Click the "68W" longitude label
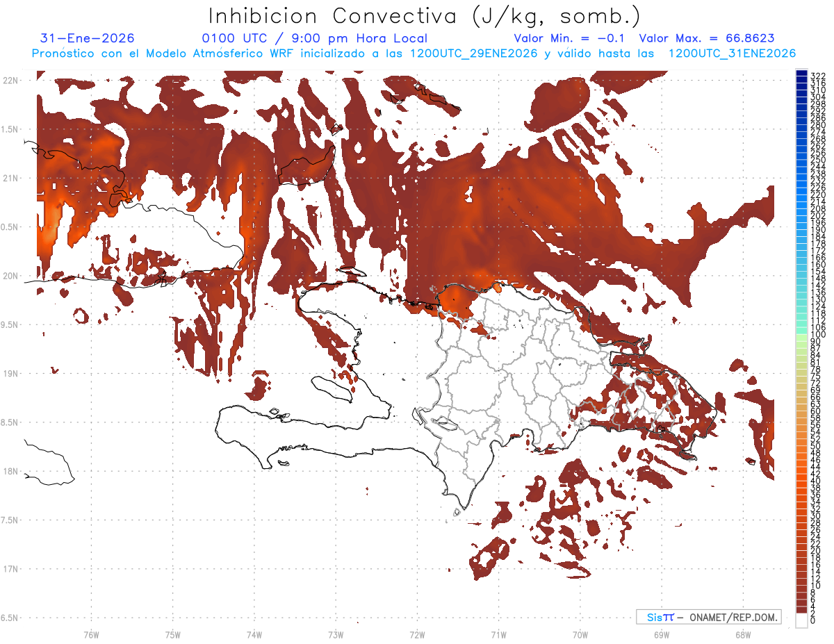The width and height of the screenshot is (834, 644). (x=742, y=634)
